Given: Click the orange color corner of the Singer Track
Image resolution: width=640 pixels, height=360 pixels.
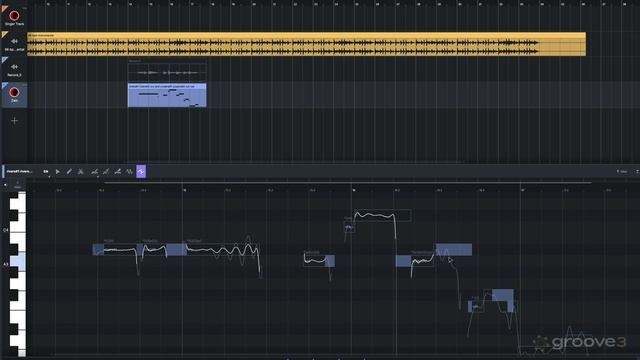Looking at the screenshot, I should (x=4, y=9).
